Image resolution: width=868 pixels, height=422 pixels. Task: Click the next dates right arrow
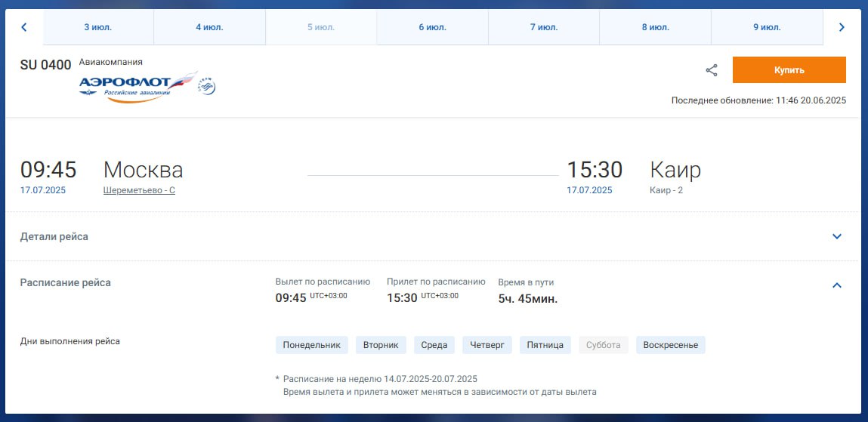(x=842, y=27)
